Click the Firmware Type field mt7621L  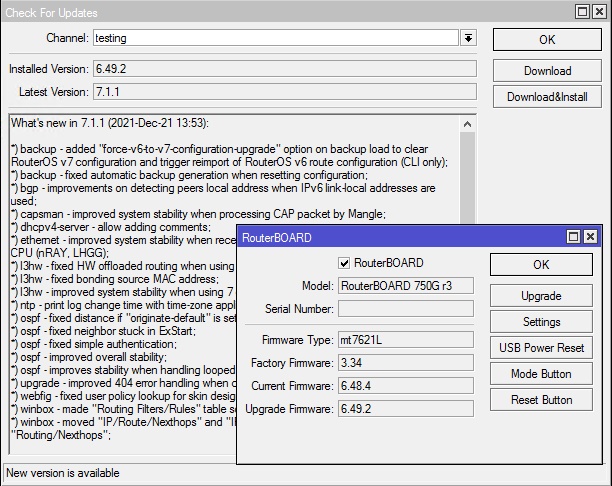(x=406, y=340)
